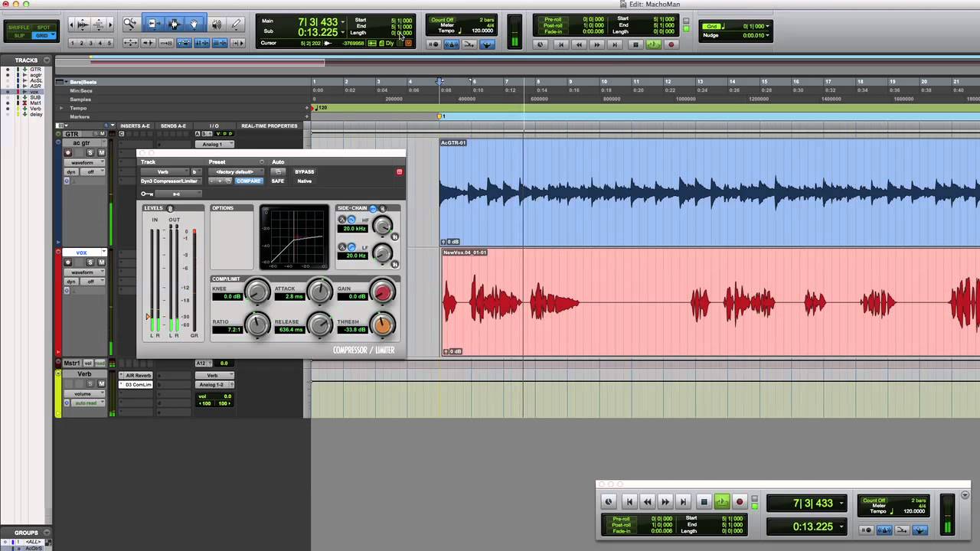Viewport: 980px width, 551px height.
Task: Click the phase invert icon beside LEVELS
Action: [x=170, y=208]
